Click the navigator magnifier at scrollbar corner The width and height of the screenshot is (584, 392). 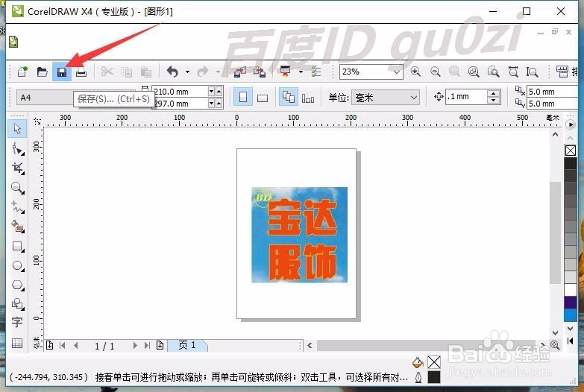(555, 345)
